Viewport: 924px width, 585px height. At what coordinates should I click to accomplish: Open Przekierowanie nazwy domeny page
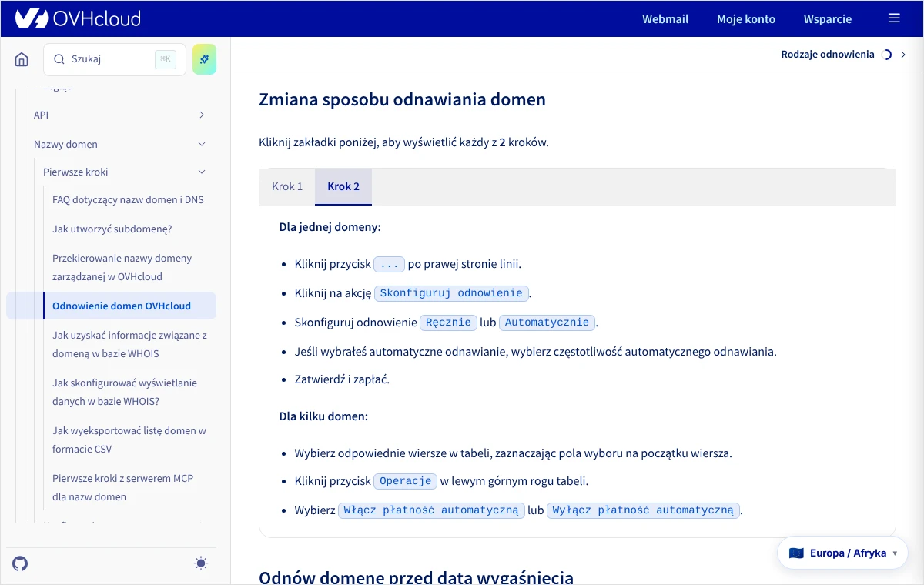(x=122, y=268)
